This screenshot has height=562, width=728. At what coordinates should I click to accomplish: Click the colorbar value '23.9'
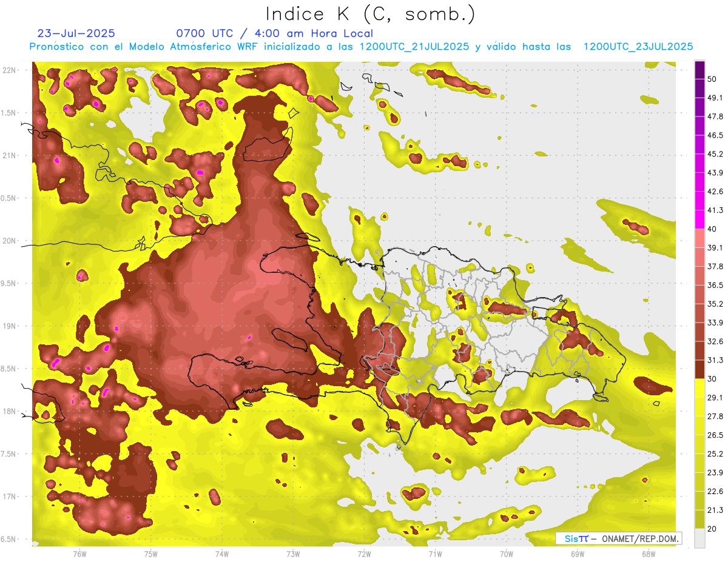pos(715,472)
